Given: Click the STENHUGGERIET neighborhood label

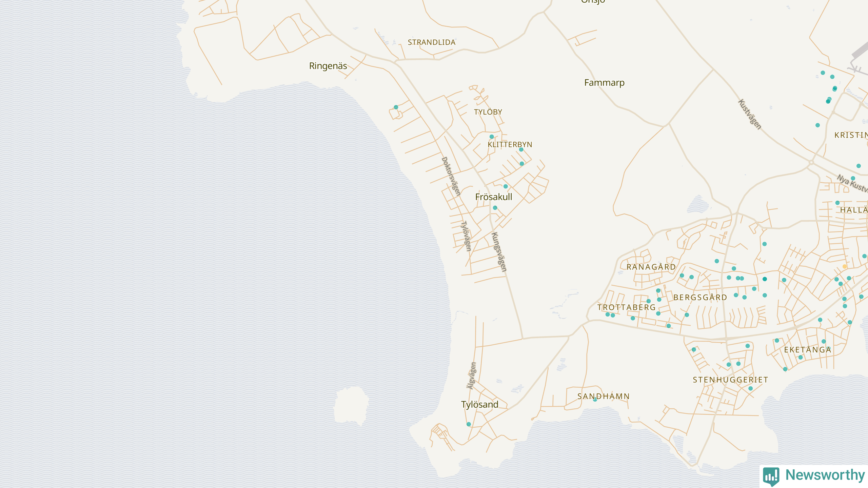Looking at the screenshot, I should point(730,380).
